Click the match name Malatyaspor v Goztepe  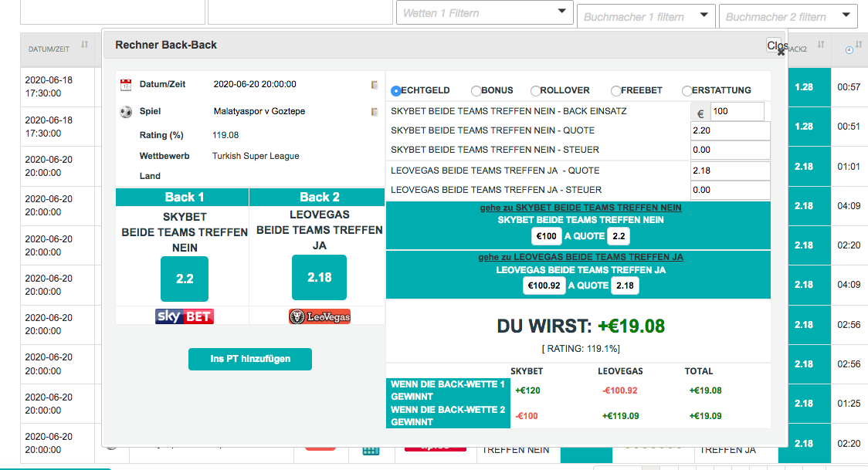coord(259,111)
